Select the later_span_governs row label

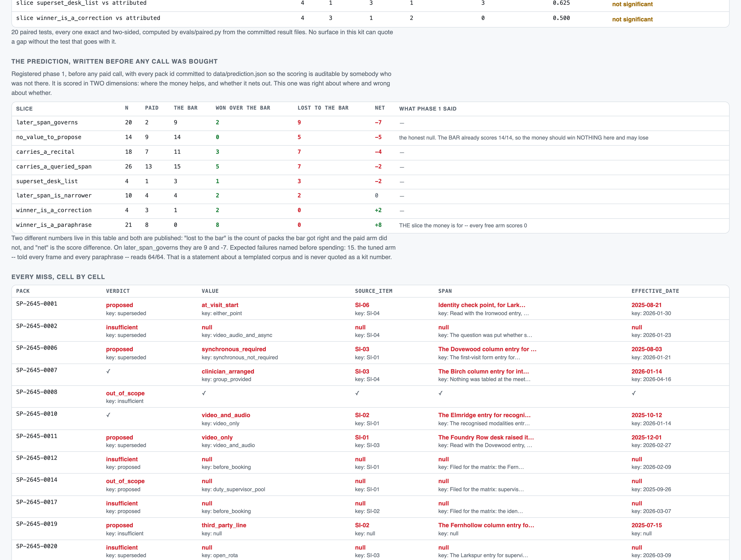point(47,122)
